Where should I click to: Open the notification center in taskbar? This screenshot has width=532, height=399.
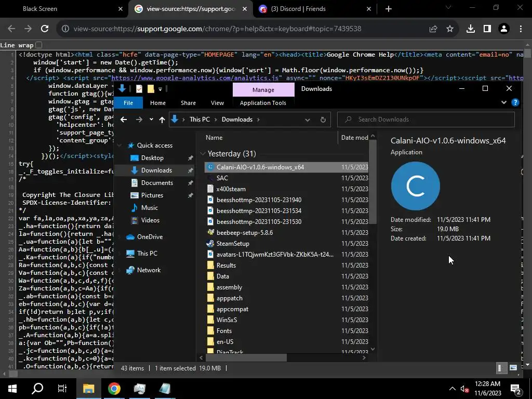pyautogui.click(x=516, y=389)
